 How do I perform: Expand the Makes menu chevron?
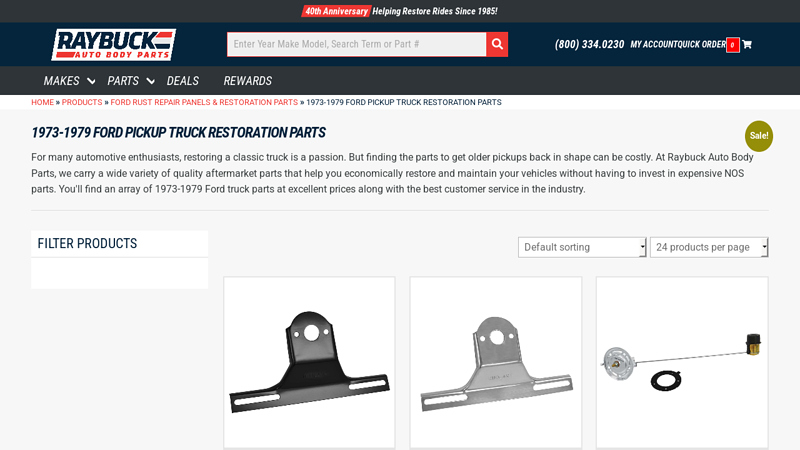tap(91, 81)
